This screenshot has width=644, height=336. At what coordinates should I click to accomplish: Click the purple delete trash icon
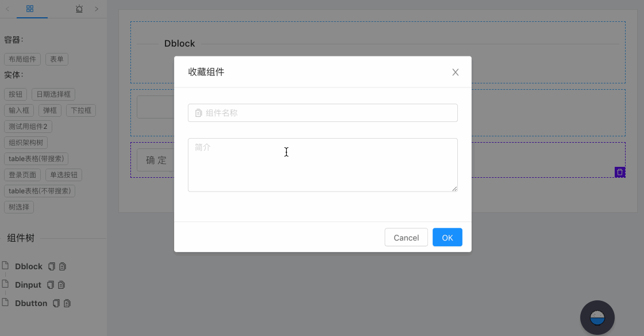tap(620, 173)
